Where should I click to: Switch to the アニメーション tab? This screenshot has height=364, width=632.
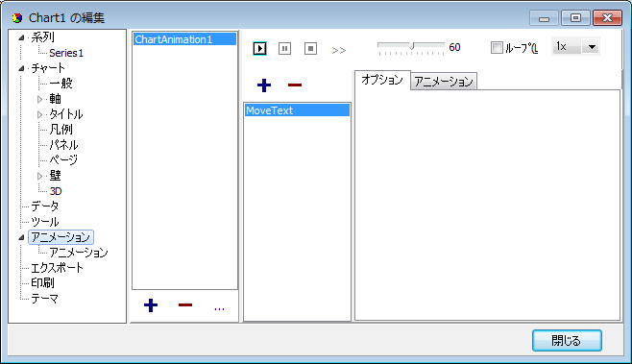(444, 82)
